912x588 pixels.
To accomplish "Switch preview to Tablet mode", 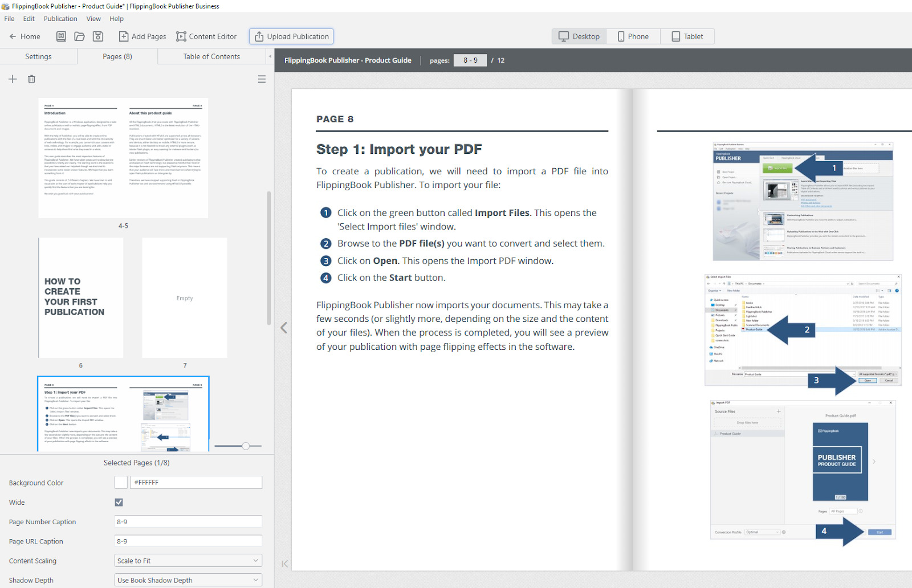I will coord(687,36).
